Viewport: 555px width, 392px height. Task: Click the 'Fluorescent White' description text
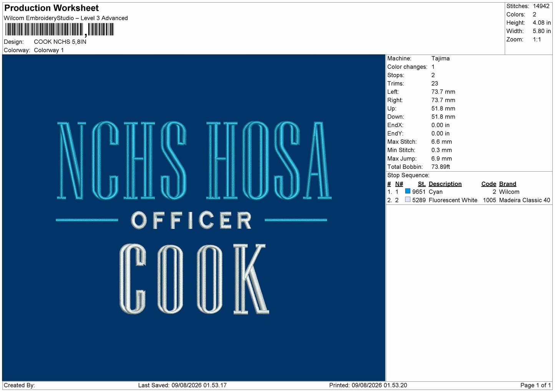[x=453, y=200]
